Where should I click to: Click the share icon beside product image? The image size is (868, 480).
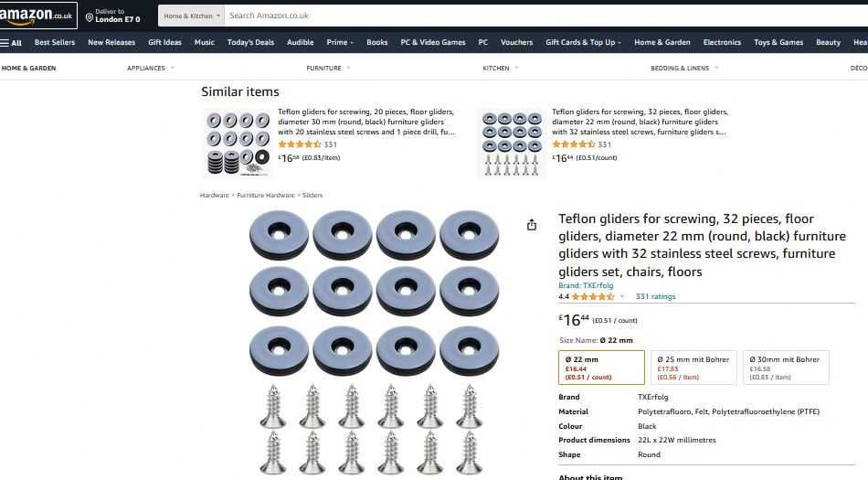[532, 225]
